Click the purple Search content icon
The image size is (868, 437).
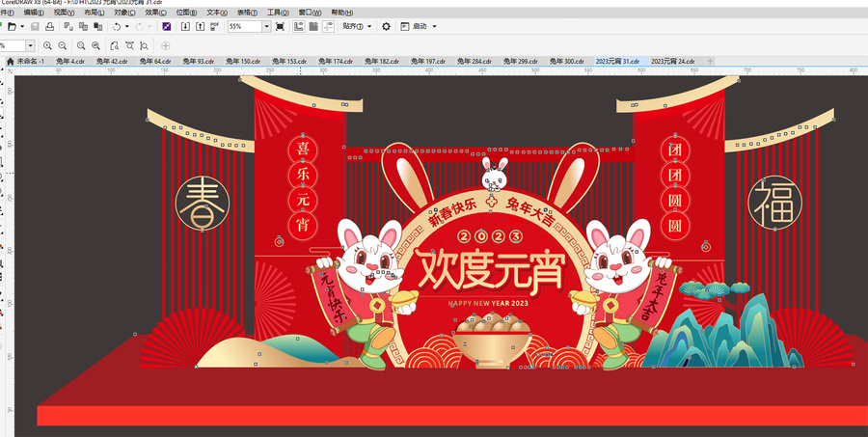[x=166, y=26]
